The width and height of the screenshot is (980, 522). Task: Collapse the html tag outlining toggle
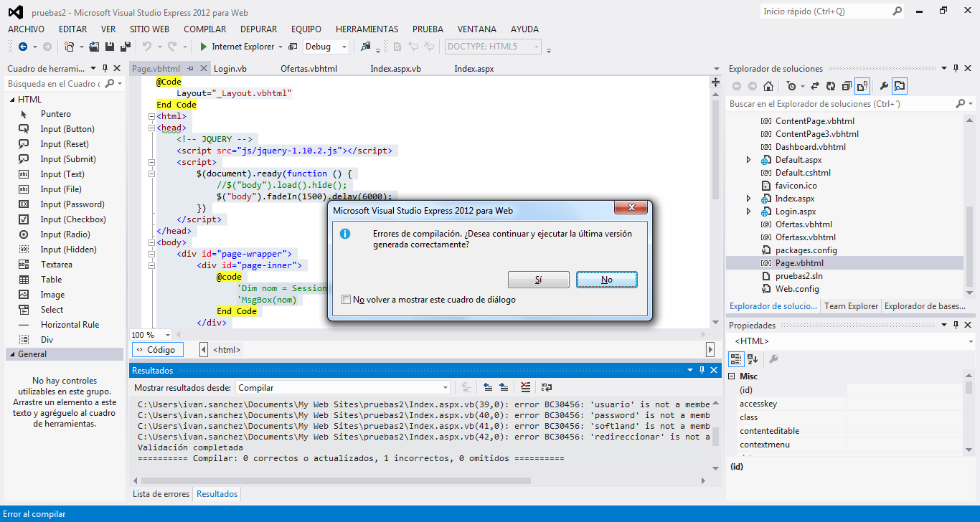151,116
